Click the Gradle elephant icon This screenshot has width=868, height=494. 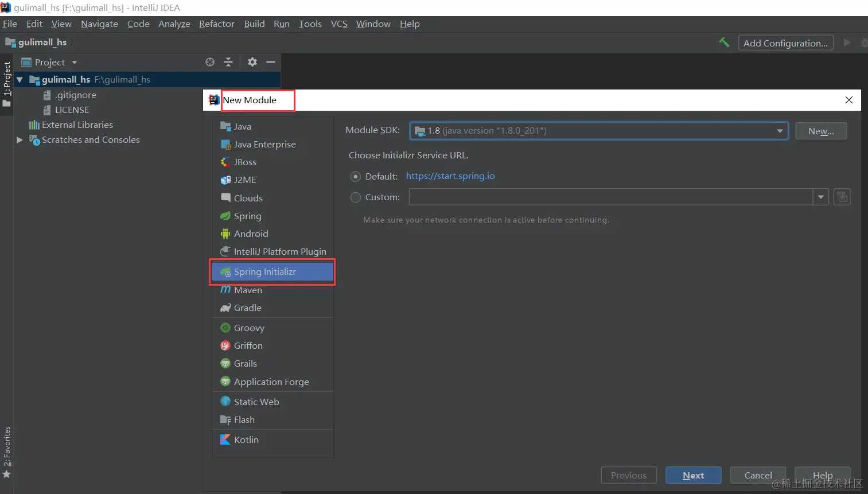[x=225, y=308]
